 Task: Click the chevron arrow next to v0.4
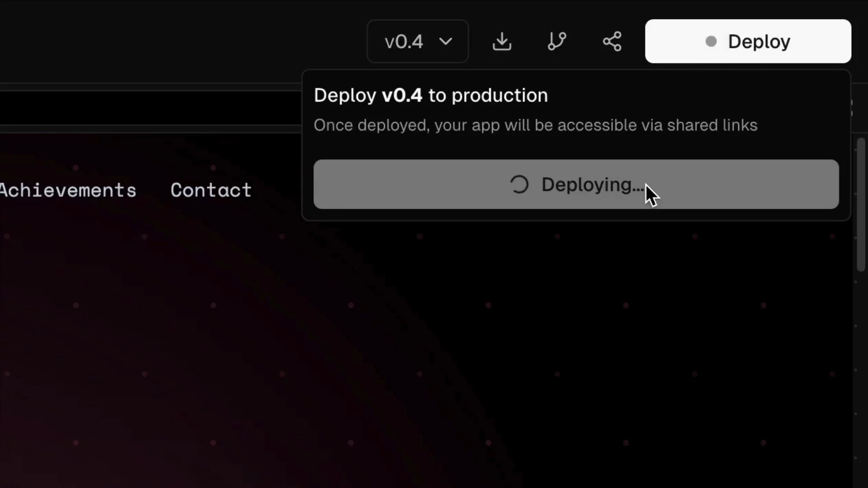coord(446,42)
